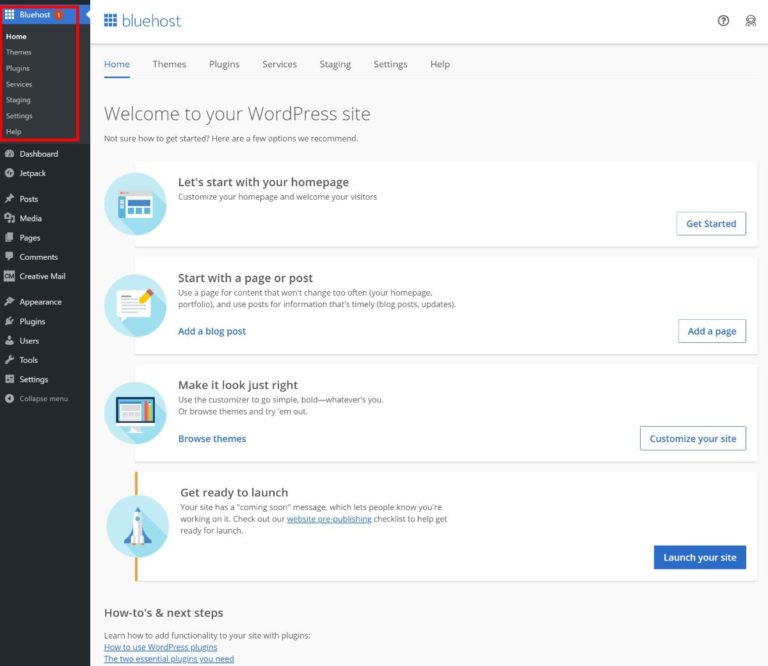Click the orange notification badge on Bluehost
Screen dimensions: 768x666
pos(58,15)
